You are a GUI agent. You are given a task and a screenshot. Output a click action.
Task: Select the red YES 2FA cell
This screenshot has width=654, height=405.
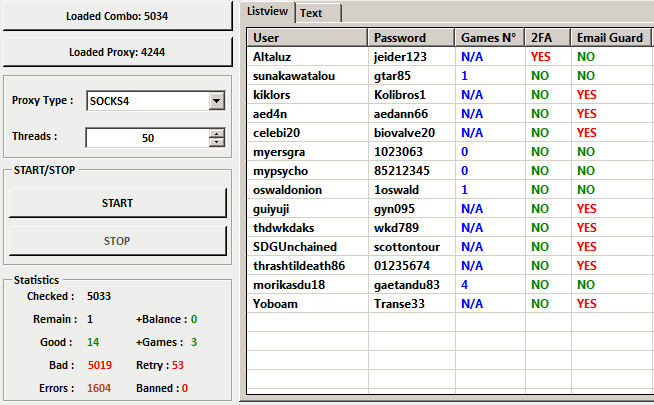[x=541, y=57]
